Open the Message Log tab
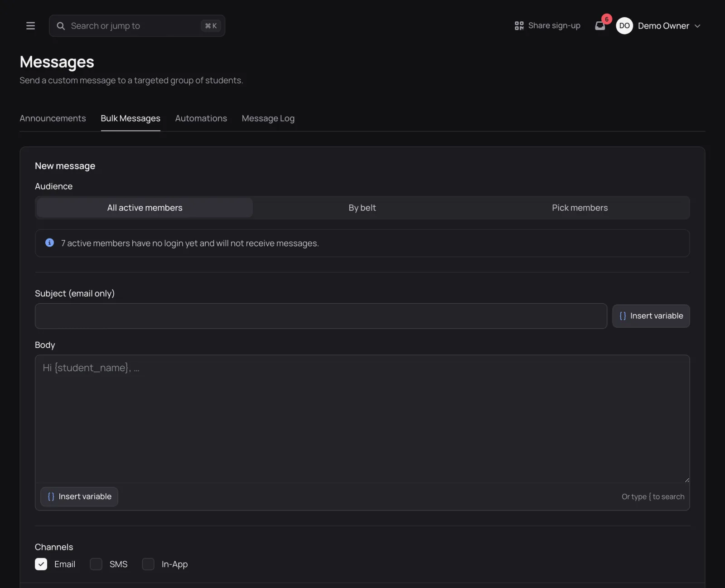 (x=268, y=118)
